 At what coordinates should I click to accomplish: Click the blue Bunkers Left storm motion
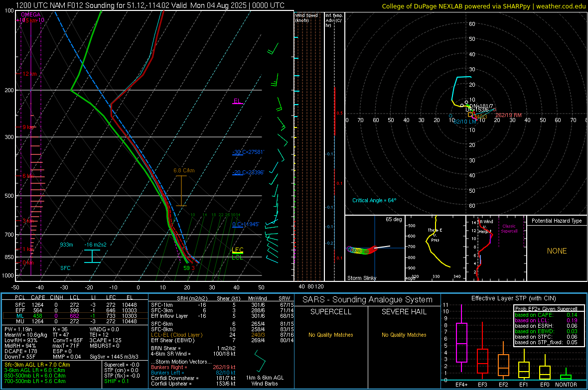pyautogui.click(x=193, y=373)
